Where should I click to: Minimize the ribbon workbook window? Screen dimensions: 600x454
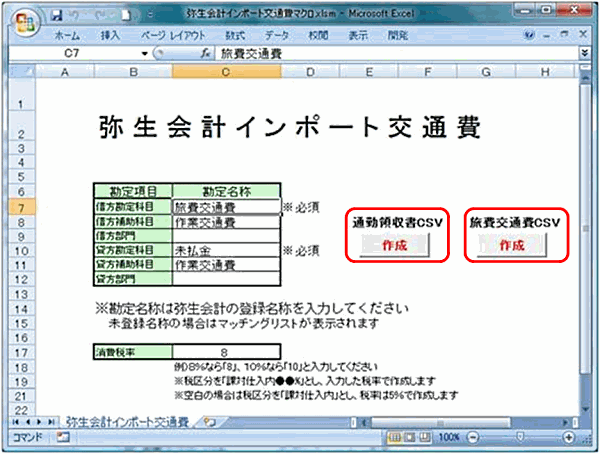click(546, 35)
